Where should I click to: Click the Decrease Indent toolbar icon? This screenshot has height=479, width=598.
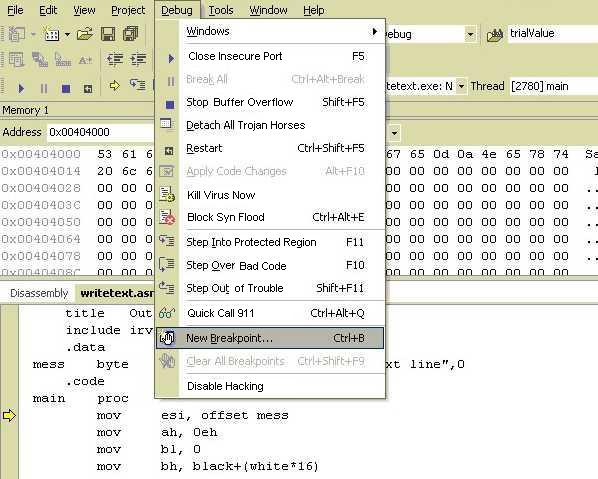115,59
